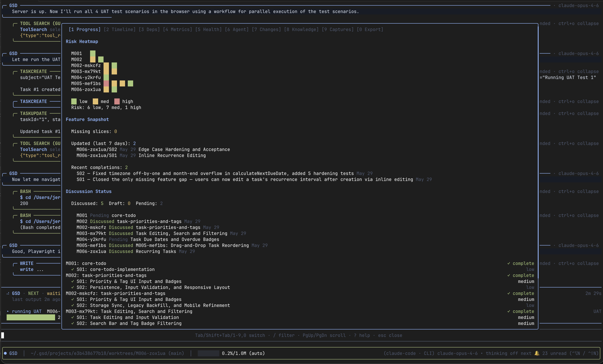Screen dimensions: 603x364
Task: Click the green running UAT progress bar
Action: (x=31, y=317)
